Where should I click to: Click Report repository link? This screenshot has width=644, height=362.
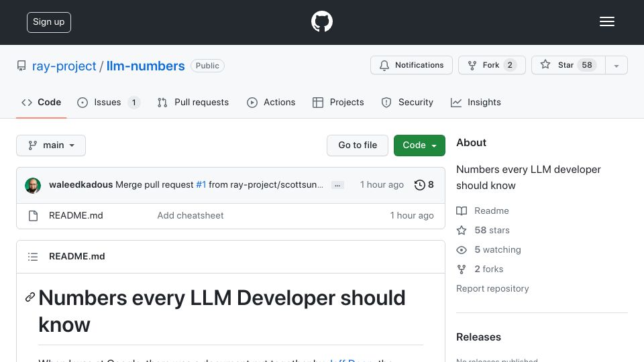click(492, 288)
